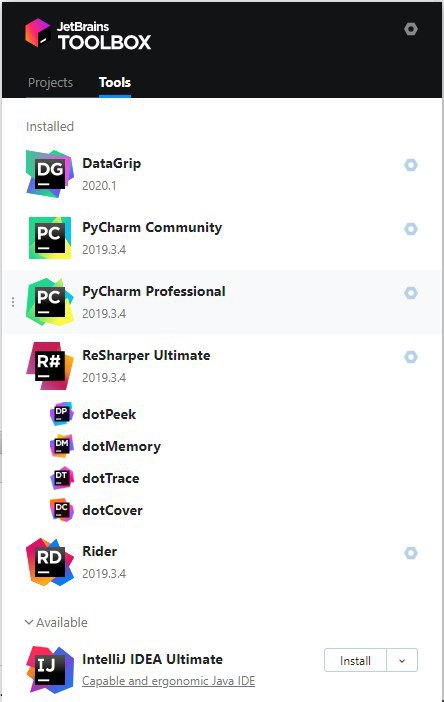Install IntelliJ IDEA Ultimate
The height and width of the screenshot is (702, 444).
(355, 661)
